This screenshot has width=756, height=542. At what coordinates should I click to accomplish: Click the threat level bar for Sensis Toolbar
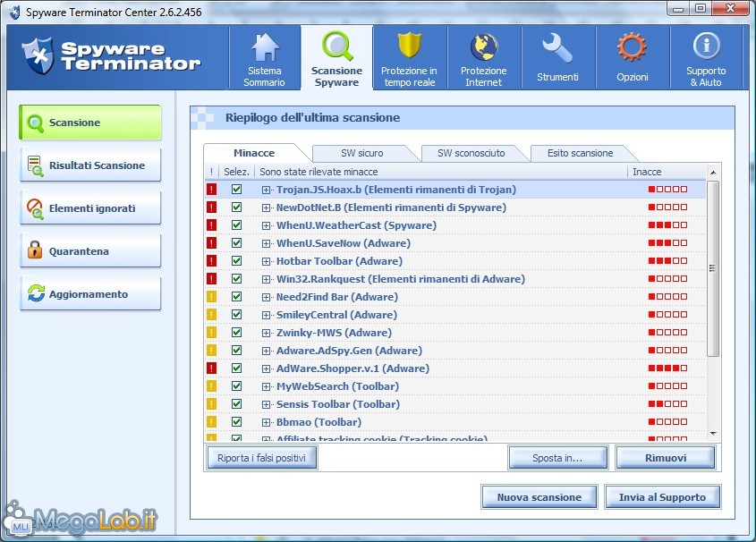(x=667, y=403)
